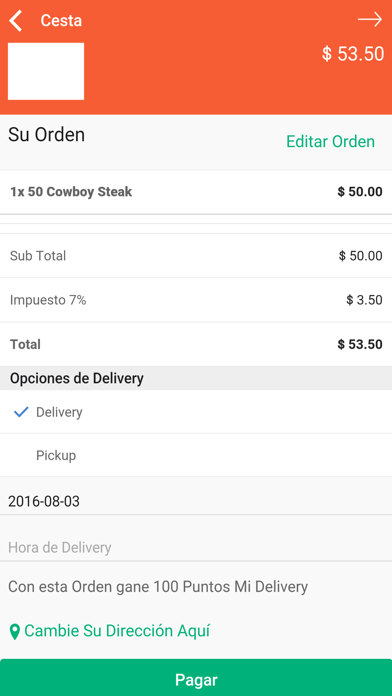392x696 pixels.
Task: Tap the $ 53.50 total in header
Action: pyautogui.click(x=353, y=54)
